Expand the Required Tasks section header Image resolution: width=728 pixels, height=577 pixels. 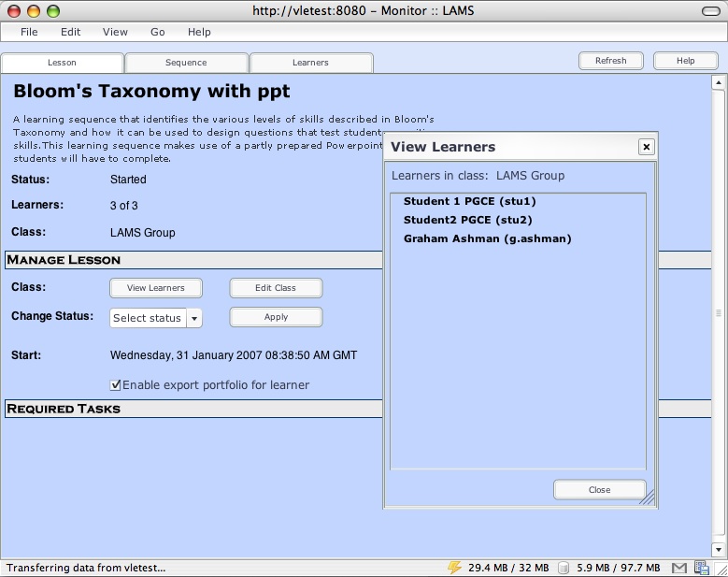point(64,409)
